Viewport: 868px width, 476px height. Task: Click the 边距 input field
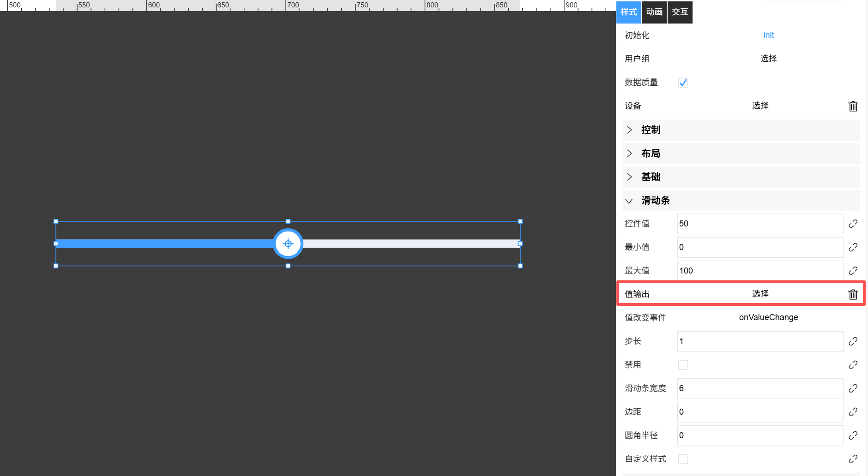coord(759,412)
